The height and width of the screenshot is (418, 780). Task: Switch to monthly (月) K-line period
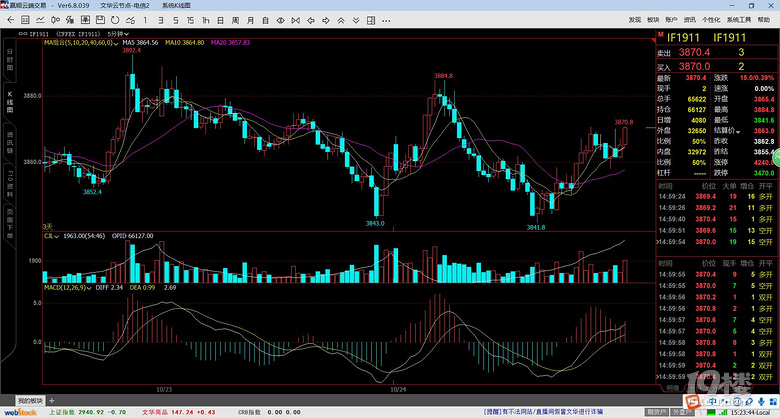click(250, 20)
